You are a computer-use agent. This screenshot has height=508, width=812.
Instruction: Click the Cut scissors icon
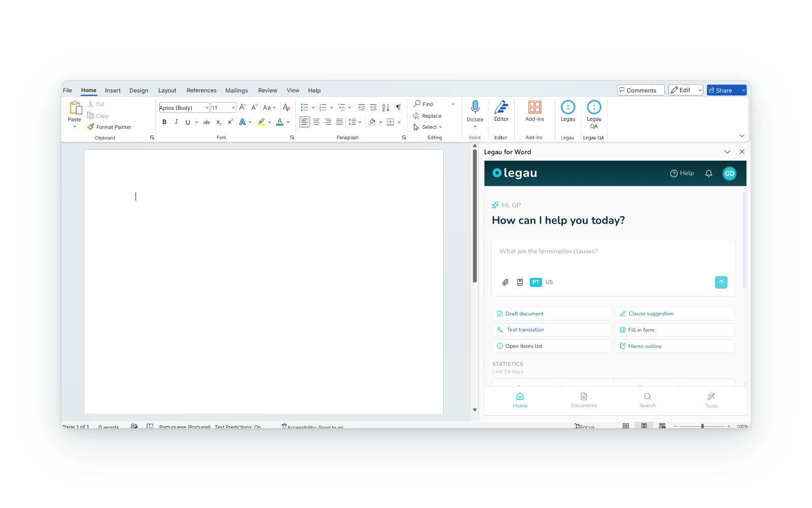tap(91, 104)
